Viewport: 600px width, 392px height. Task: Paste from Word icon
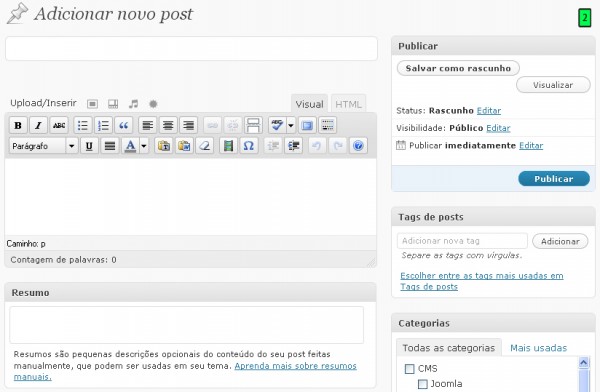point(184,146)
